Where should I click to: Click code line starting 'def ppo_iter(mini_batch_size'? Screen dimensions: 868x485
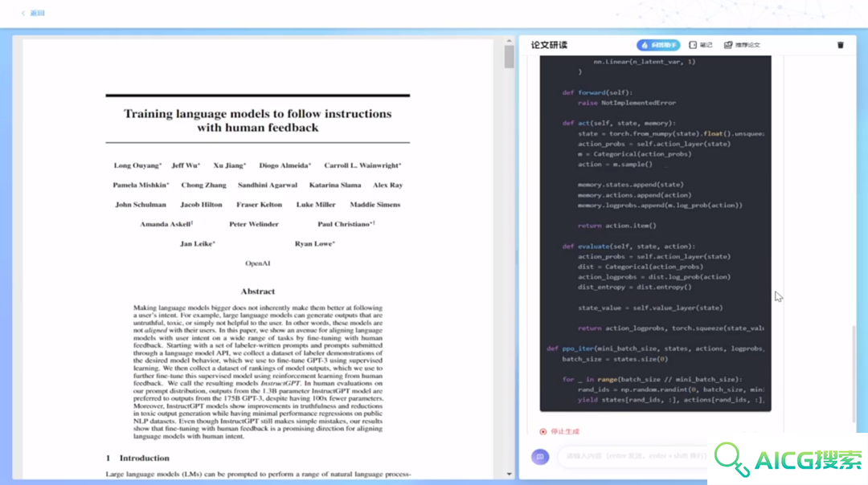click(x=655, y=348)
